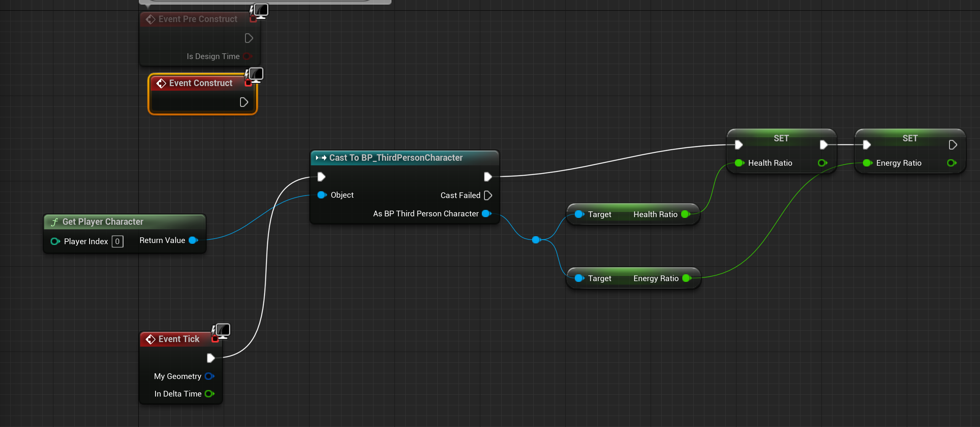Screen dimensions: 980x427
Task: Select the Cast To BP_ThirdPersonCharacter node header
Action: 396,158
